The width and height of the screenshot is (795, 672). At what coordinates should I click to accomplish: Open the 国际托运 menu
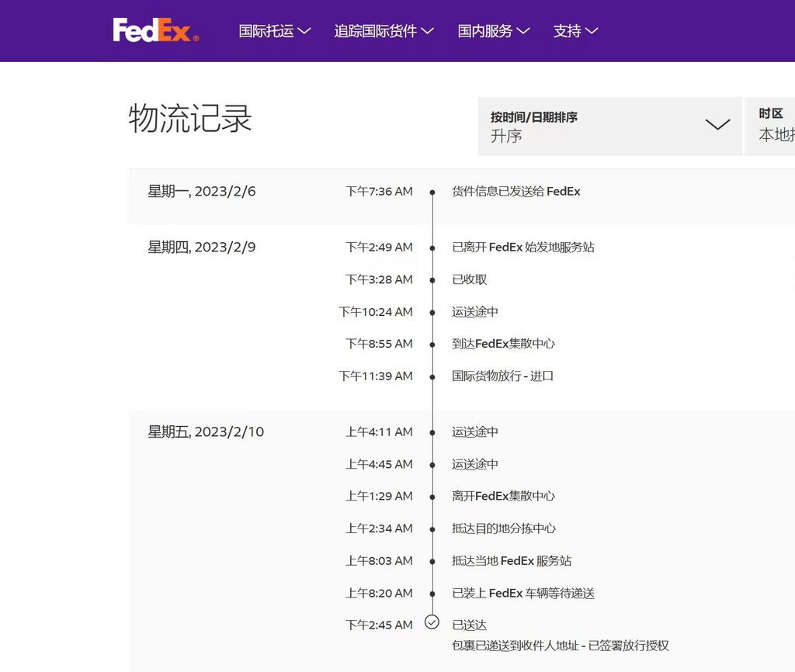click(274, 31)
